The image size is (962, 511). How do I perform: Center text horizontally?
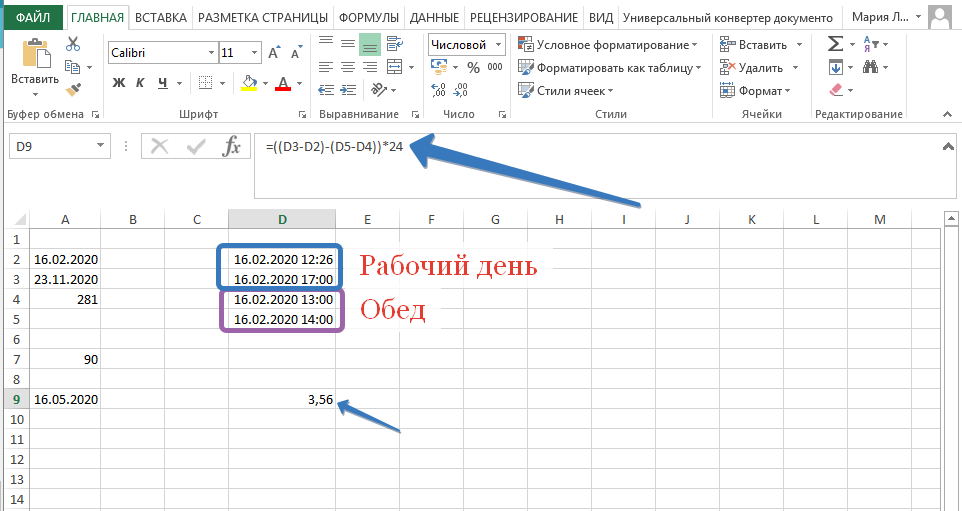pyautogui.click(x=348, y=67)
